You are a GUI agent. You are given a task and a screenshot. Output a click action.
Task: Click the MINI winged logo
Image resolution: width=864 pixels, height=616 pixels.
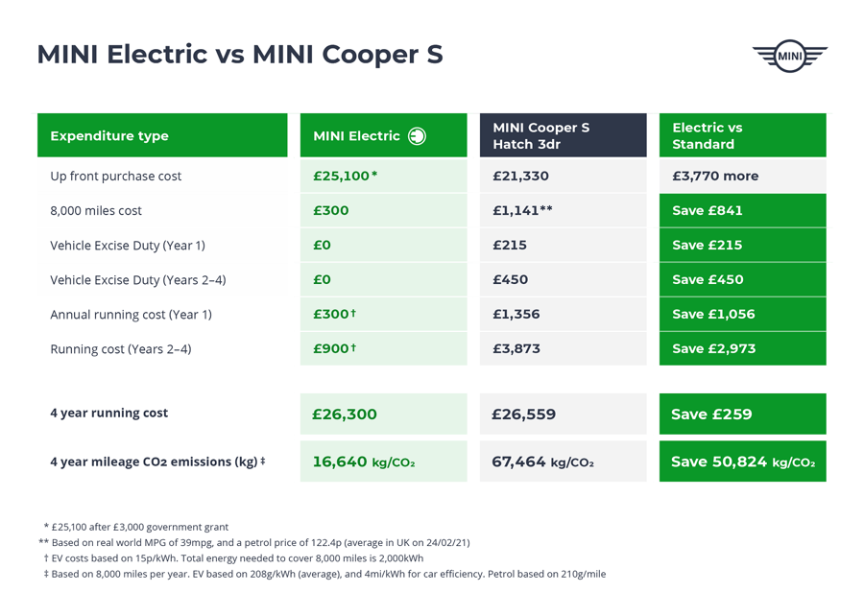(789, 56)
